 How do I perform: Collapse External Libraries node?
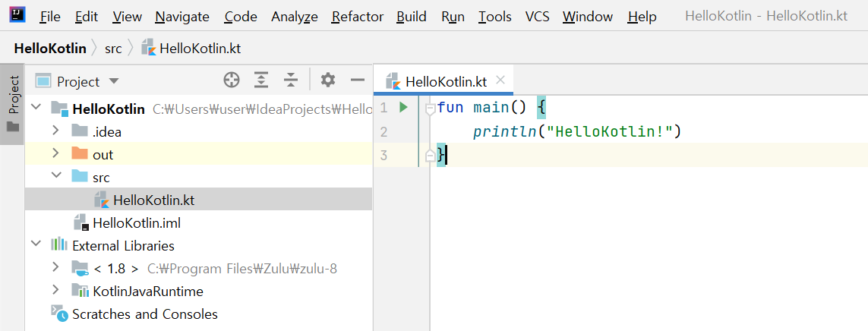point(36,245)
